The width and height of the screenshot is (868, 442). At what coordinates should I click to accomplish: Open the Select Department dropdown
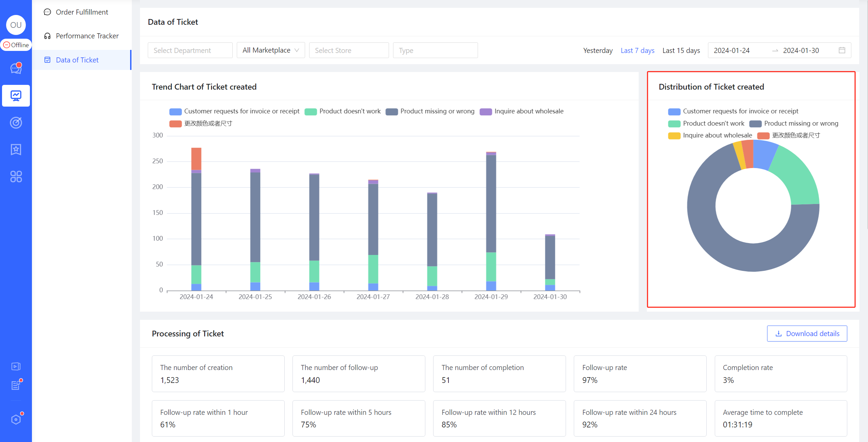[190, 50]
